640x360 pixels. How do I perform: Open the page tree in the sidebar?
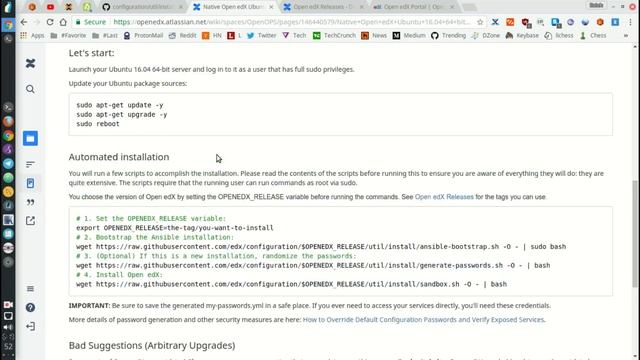(30, 164)
